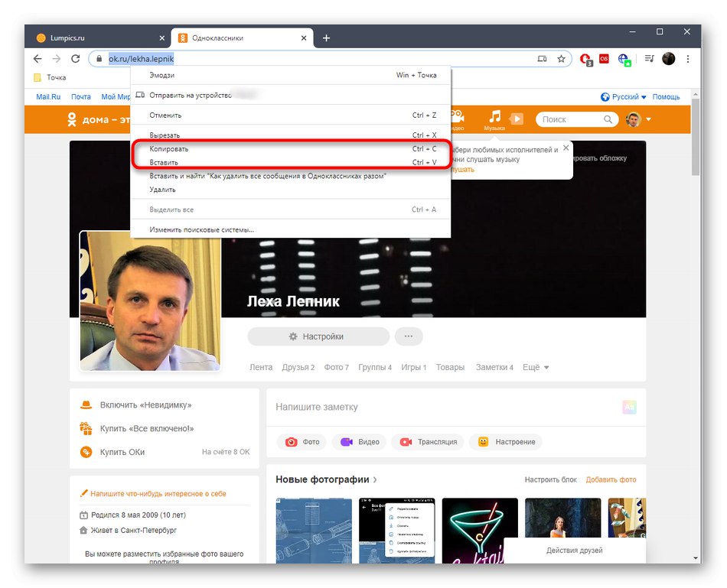The width and height of the screenshot is (727, 588).
Task: Open Трансляция using its broadcast icon
Action: [x=405, y=441]
